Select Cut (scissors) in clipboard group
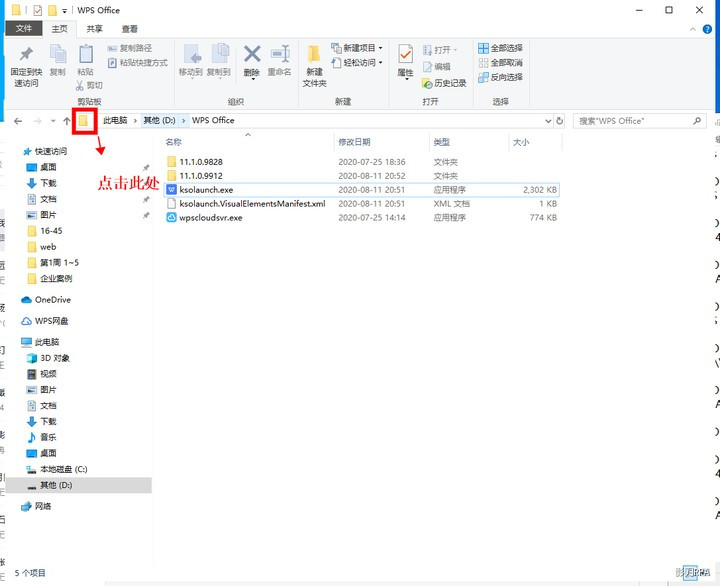The image size is (720, 586). [89, 85]
